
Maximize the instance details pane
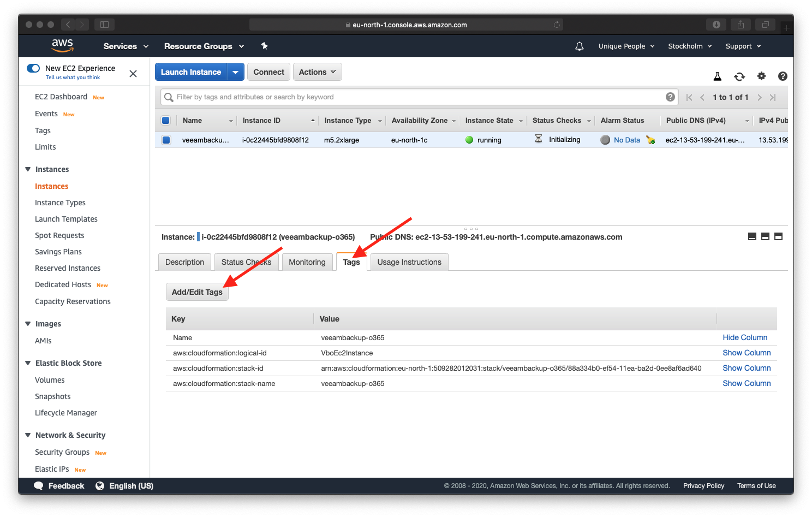(779, 236)
